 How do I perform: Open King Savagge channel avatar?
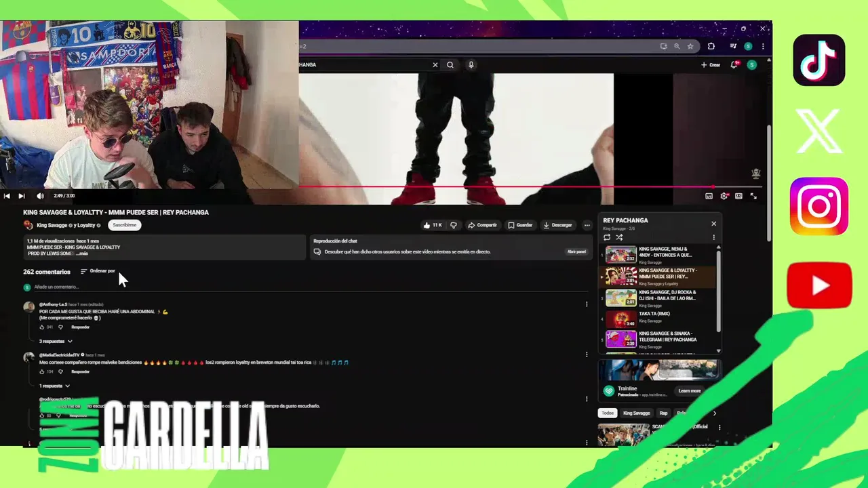[28, 225]
